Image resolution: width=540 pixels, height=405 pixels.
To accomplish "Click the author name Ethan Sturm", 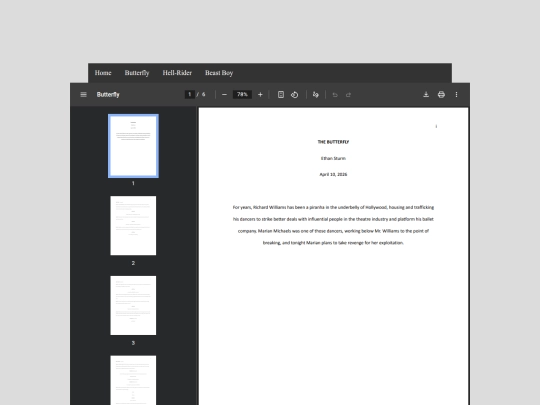I will pyautogui.click(x=333, y=158).
